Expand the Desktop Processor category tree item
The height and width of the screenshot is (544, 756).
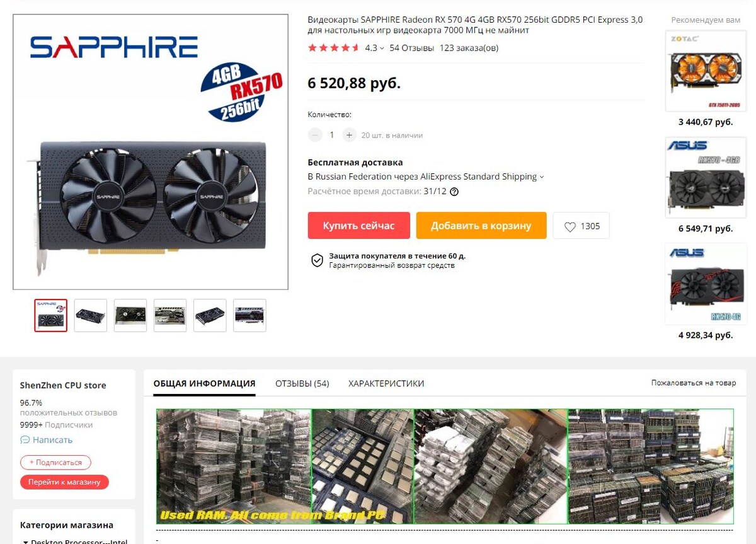coord(25,541)
